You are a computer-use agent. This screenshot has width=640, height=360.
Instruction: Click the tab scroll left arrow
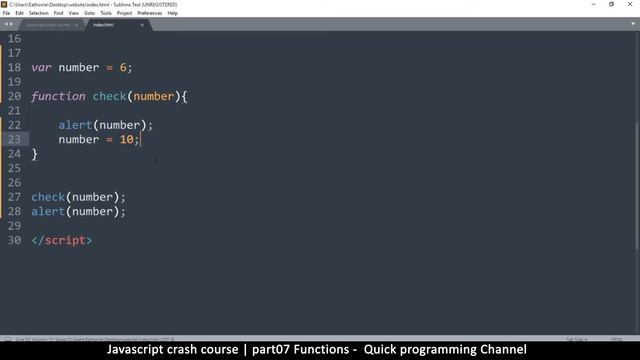coord(6,24)
